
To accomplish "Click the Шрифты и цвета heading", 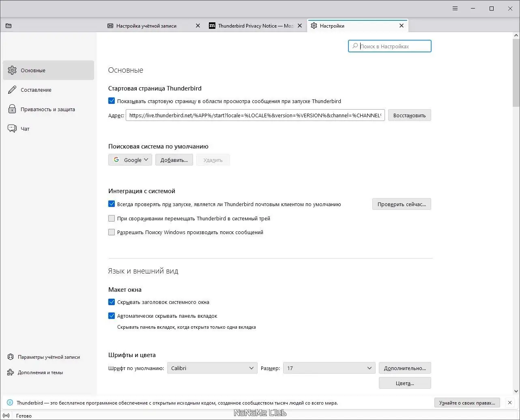I will (132, 355).
